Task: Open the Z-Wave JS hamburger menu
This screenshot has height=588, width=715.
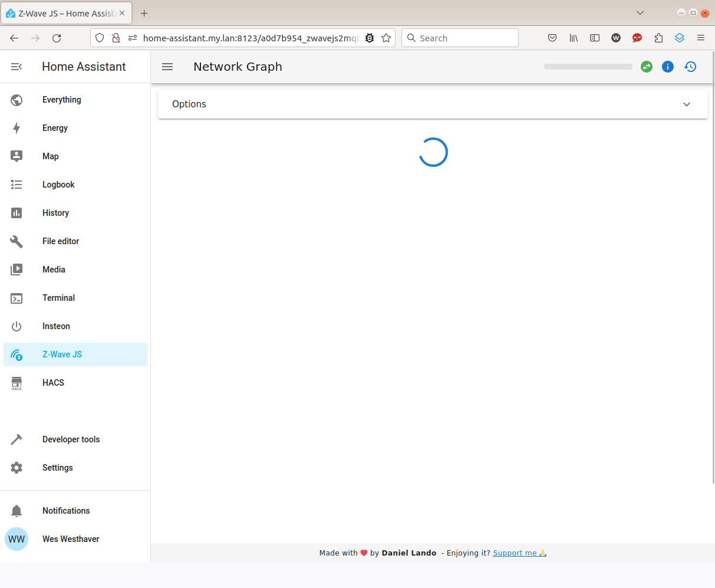Action: (167, 67)
